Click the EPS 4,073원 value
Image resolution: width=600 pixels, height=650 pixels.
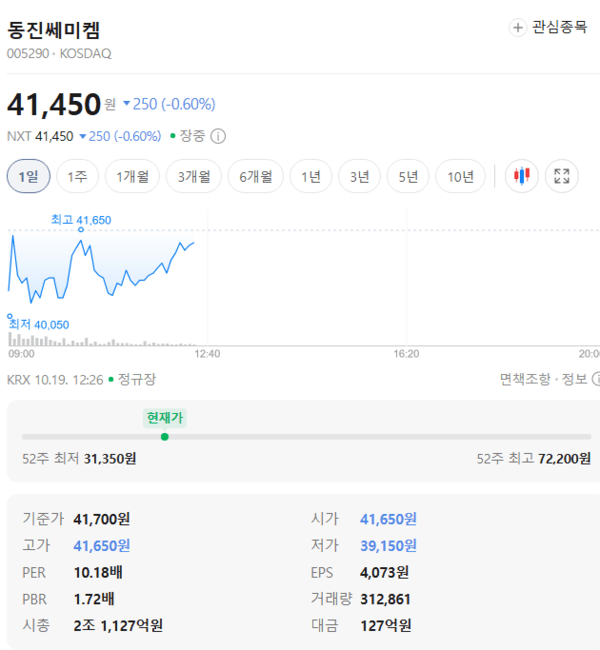384,572
